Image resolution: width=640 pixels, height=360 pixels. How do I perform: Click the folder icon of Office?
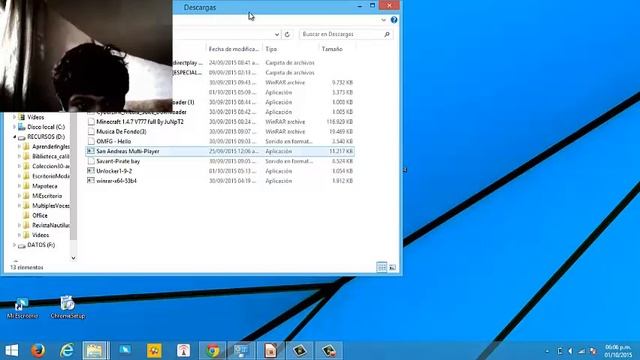pyautogui.click(x=27, y=215)
